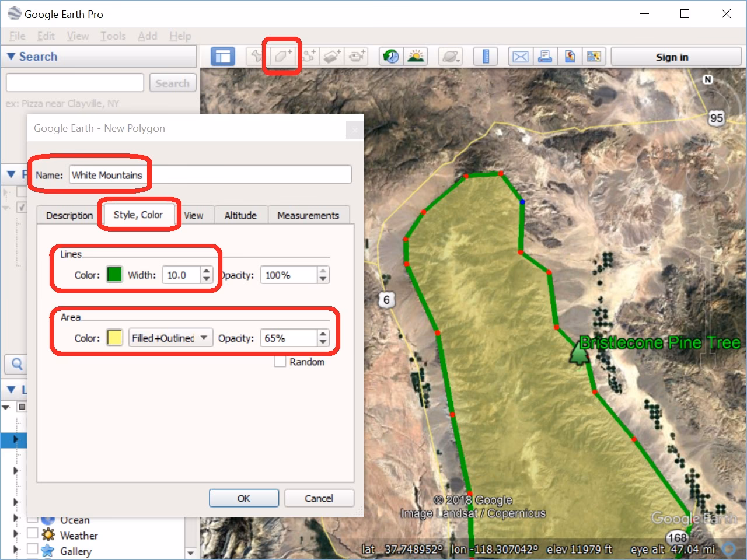This screenshot has height=560, width=747.
Task: Show historical imagery clock icon
Action: (391, 57)
